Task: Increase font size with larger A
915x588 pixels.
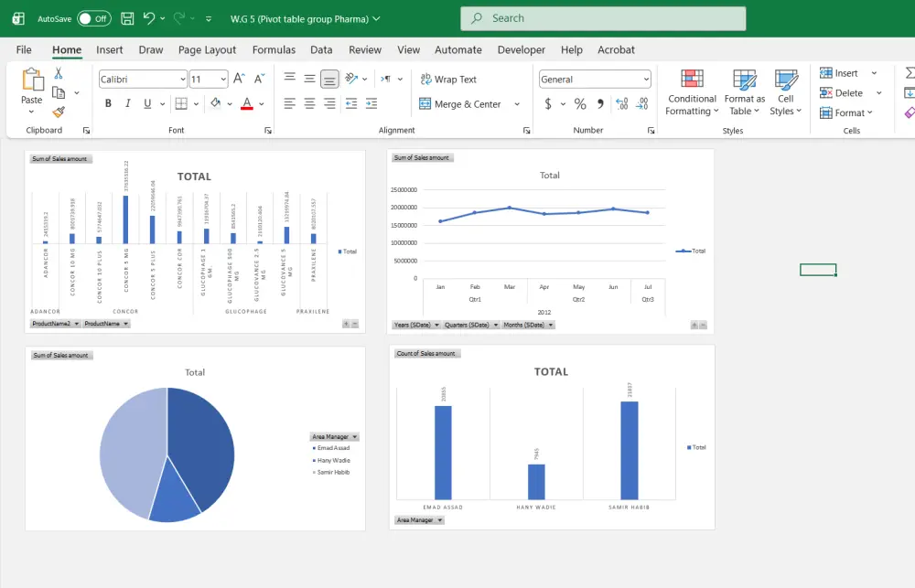Action: pyautogui.click(x=239, y=79)
